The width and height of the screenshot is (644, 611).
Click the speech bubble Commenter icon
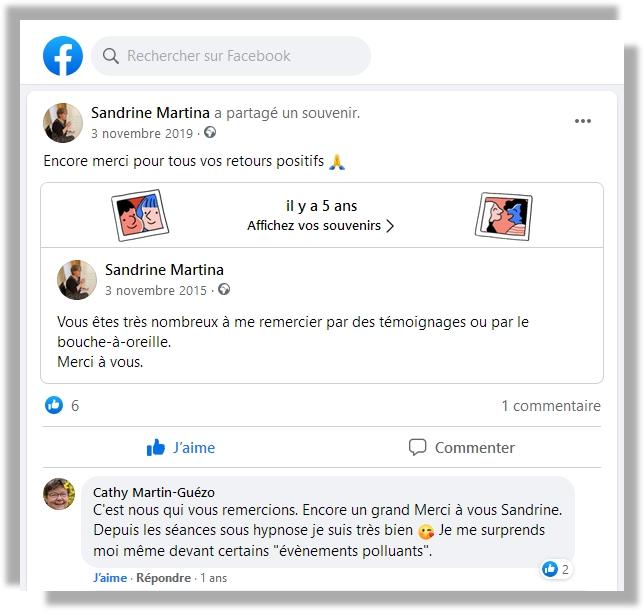[417, 447]
